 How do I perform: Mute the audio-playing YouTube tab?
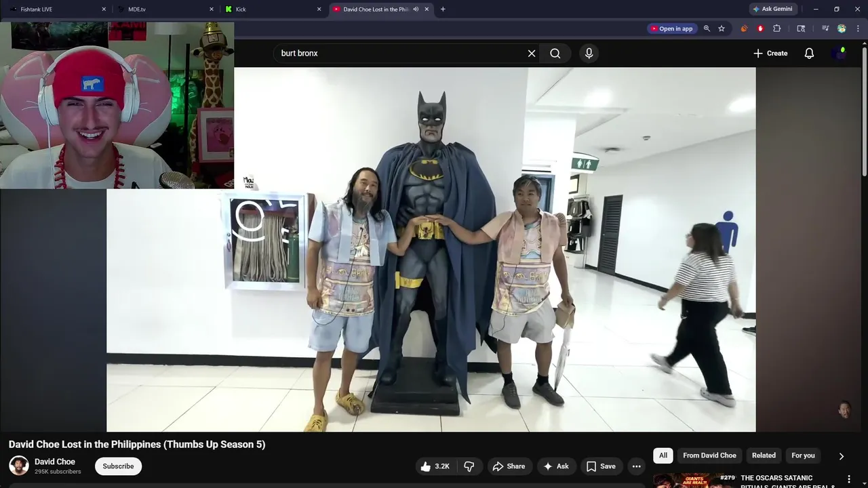416,9
